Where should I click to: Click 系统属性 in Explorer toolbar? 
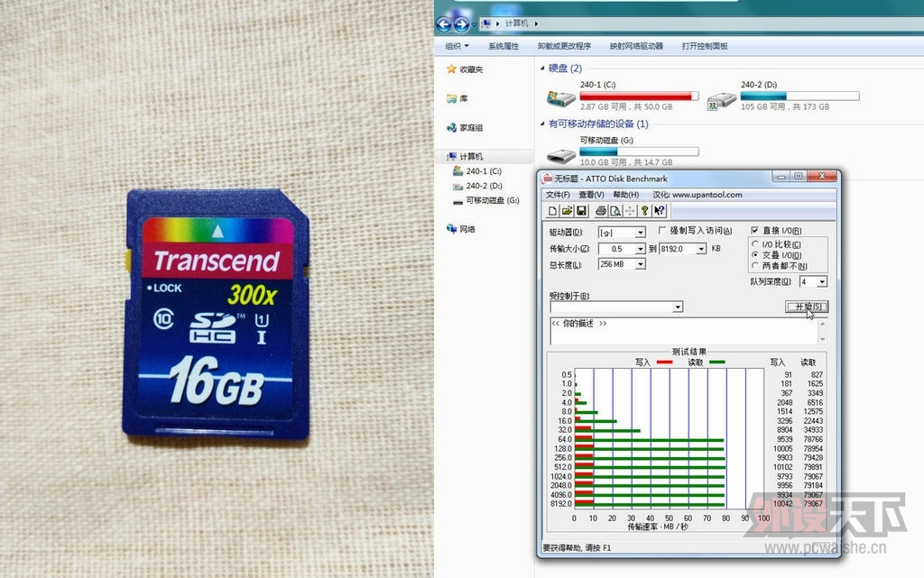pyautogui.click(x=504, y=46)
